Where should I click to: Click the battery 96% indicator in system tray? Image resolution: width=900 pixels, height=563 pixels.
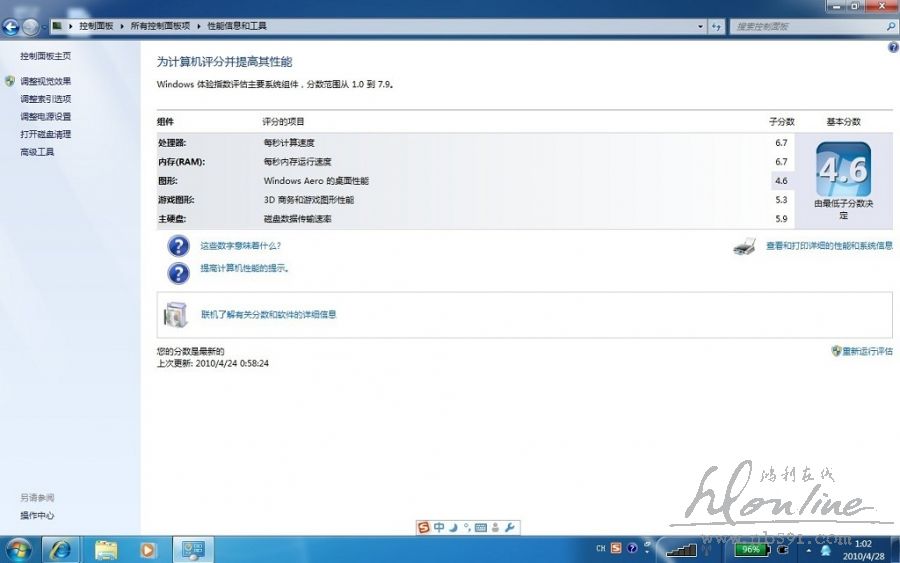[x=752, y=549]
